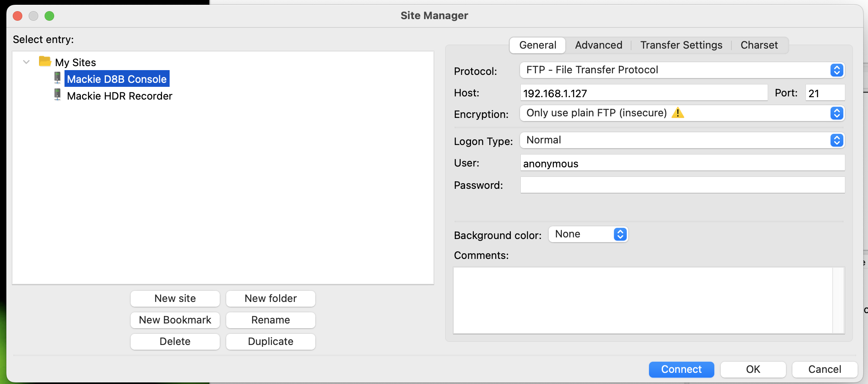
Task: Cancel the Site Manager dialog
Action: coord(825,370)
